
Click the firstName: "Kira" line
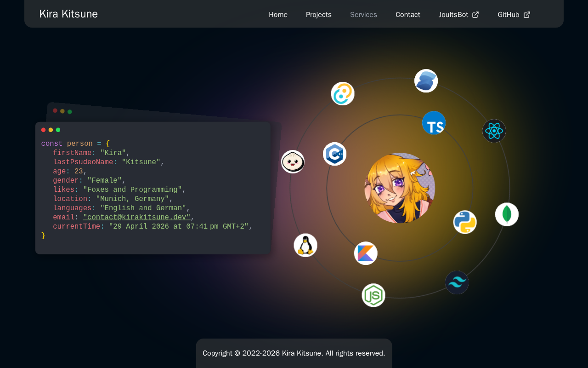(91, 153)
